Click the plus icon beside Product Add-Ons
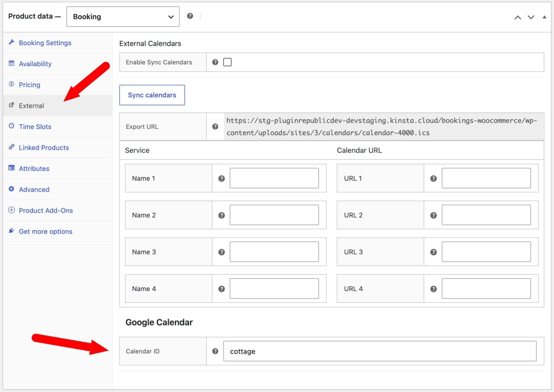Screen dimensions: 554x392 pos(11,210)
